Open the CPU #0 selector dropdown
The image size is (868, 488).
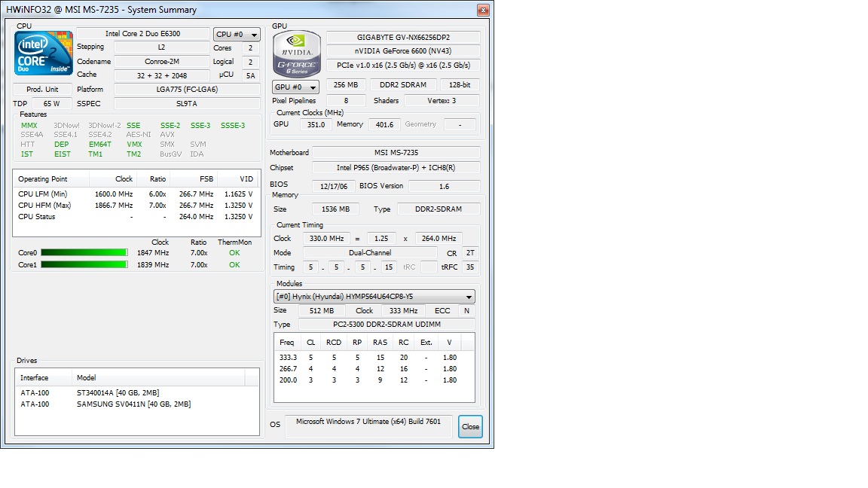237,35
